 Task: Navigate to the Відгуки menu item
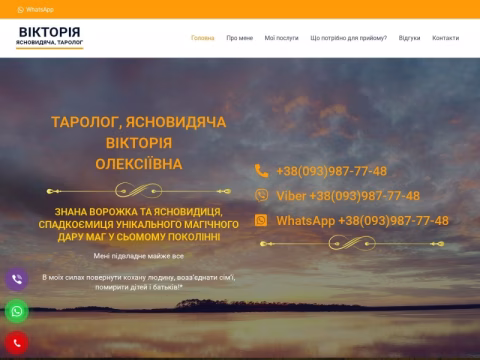click(x=410, y=38)
